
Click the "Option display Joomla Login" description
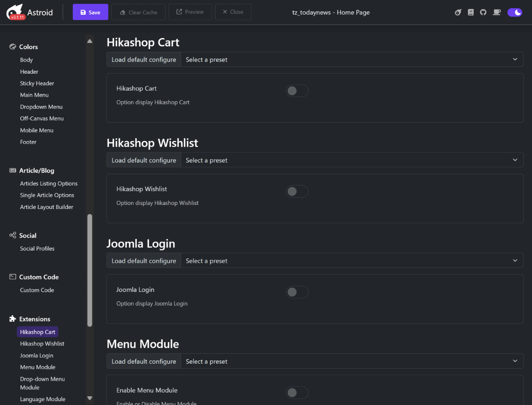coord(152,304)
